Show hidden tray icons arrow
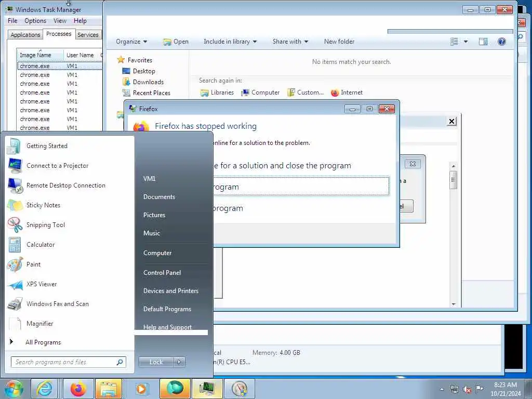532x399 pixels. click(442, 389)
